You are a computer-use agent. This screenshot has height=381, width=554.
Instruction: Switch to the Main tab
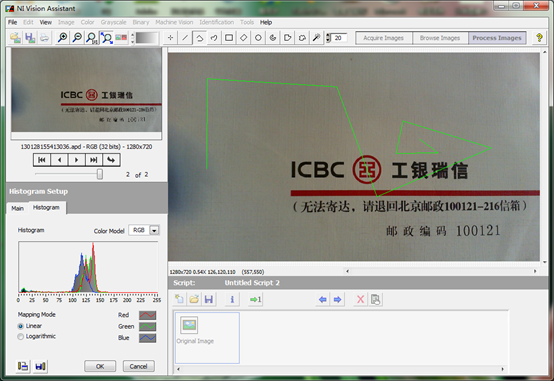coord(17,208)
